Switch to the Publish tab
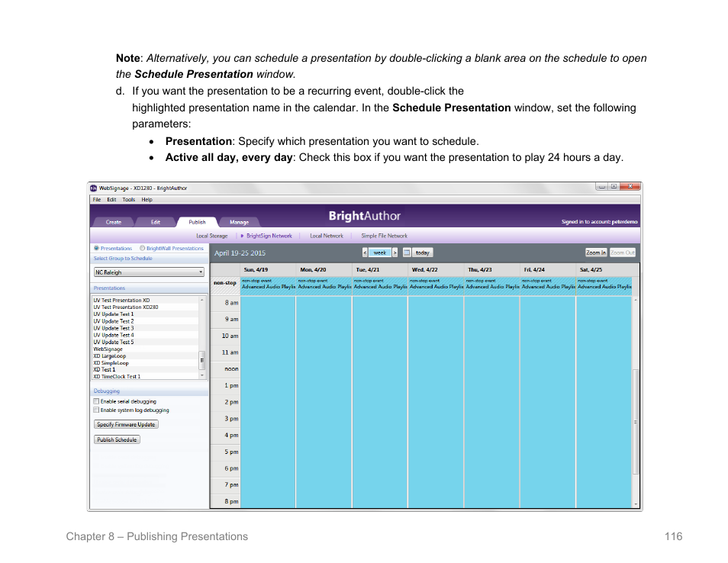 coord(197,222)
